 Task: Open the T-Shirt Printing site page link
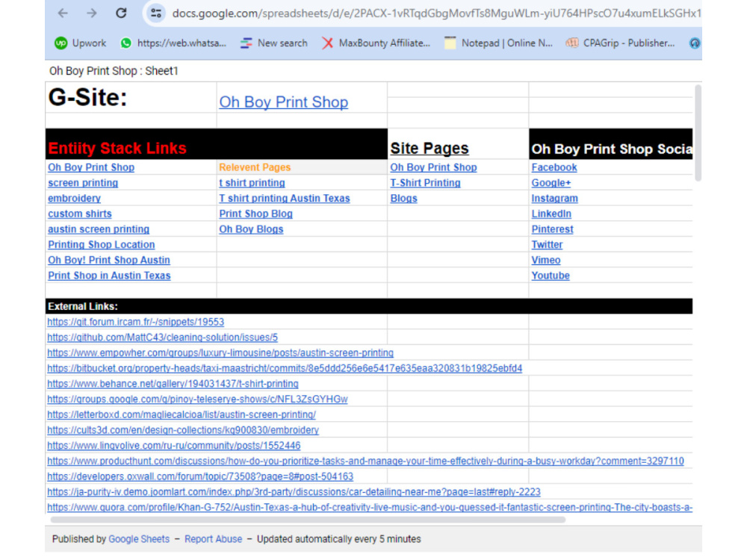click(425, 182)
